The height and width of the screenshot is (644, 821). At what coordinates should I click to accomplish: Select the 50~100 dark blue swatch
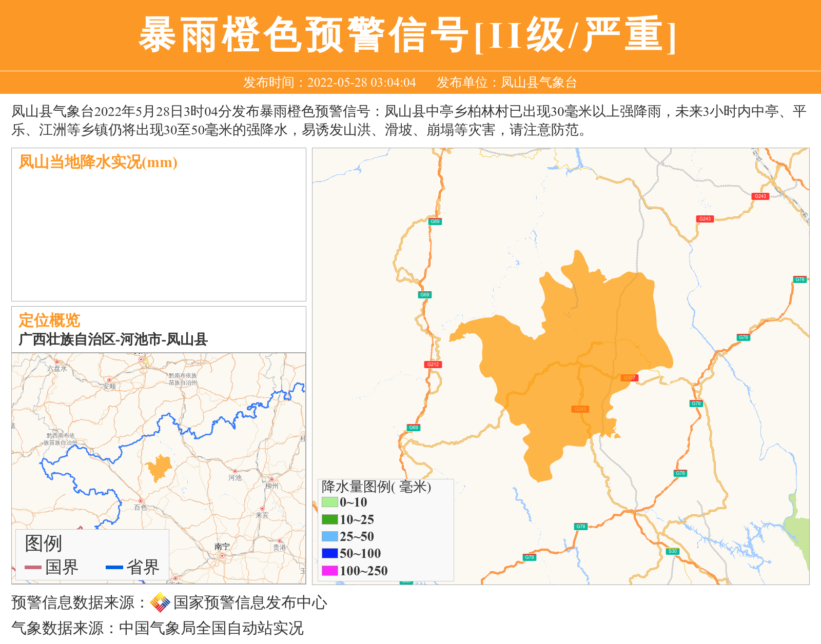[330, 553]
